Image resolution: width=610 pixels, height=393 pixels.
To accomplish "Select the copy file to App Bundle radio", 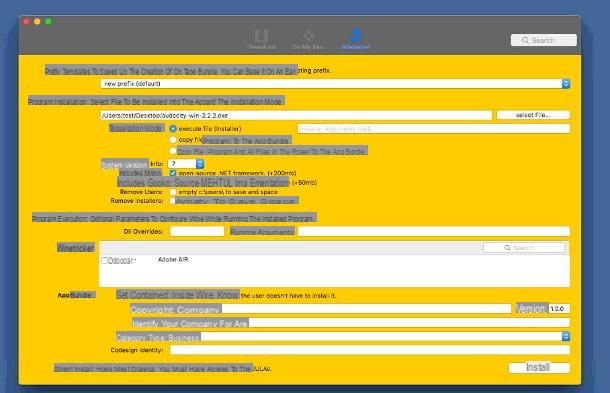I will click(173, 139).
